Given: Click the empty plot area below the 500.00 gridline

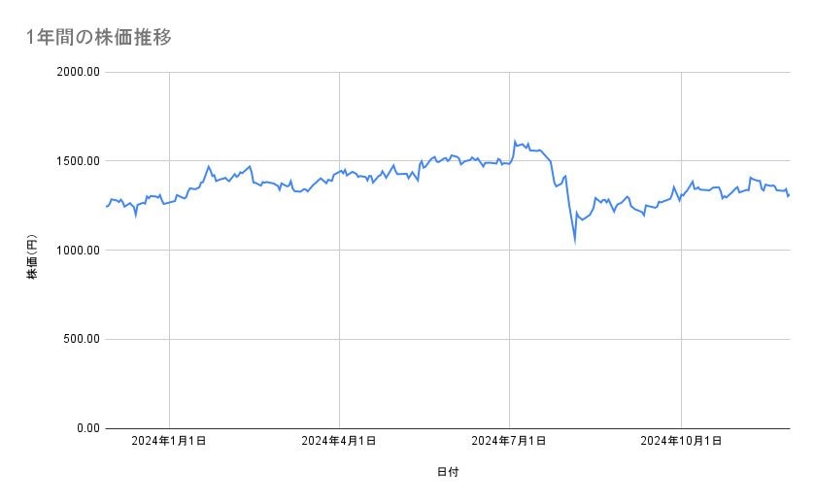Looking at the screenshot, I should pos(447,384).
